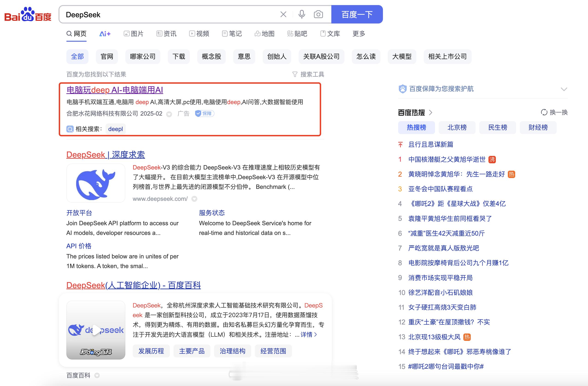588x386 pixels.
Task: Open hot search 中国核潜艇之父黄旭华逝世
Action: click(447, 159)
